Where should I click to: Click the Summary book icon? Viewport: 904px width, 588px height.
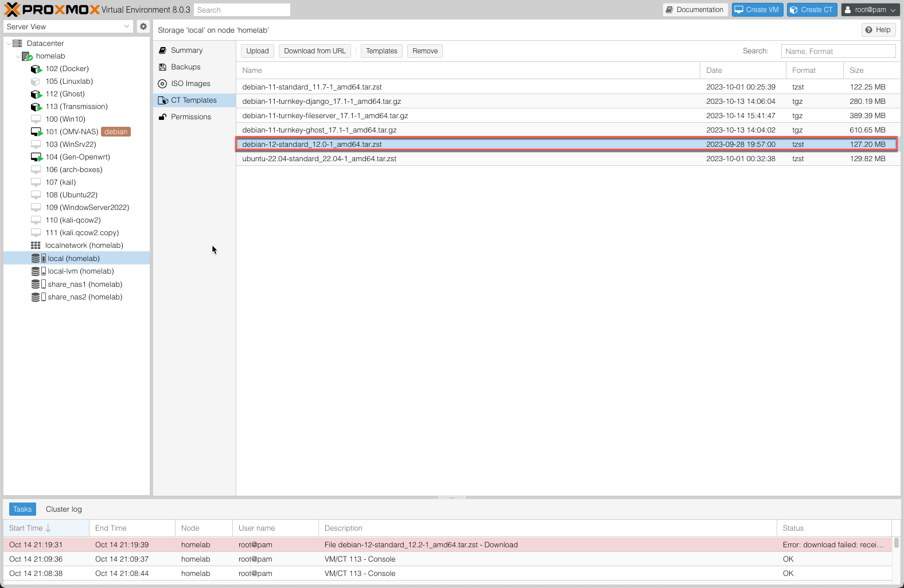point(162,50)
